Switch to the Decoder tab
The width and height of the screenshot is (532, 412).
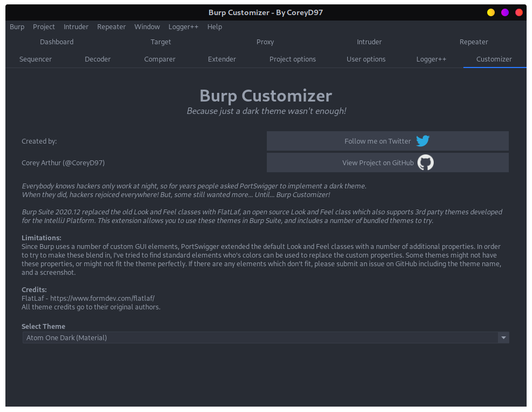click(x=98, y=59)
